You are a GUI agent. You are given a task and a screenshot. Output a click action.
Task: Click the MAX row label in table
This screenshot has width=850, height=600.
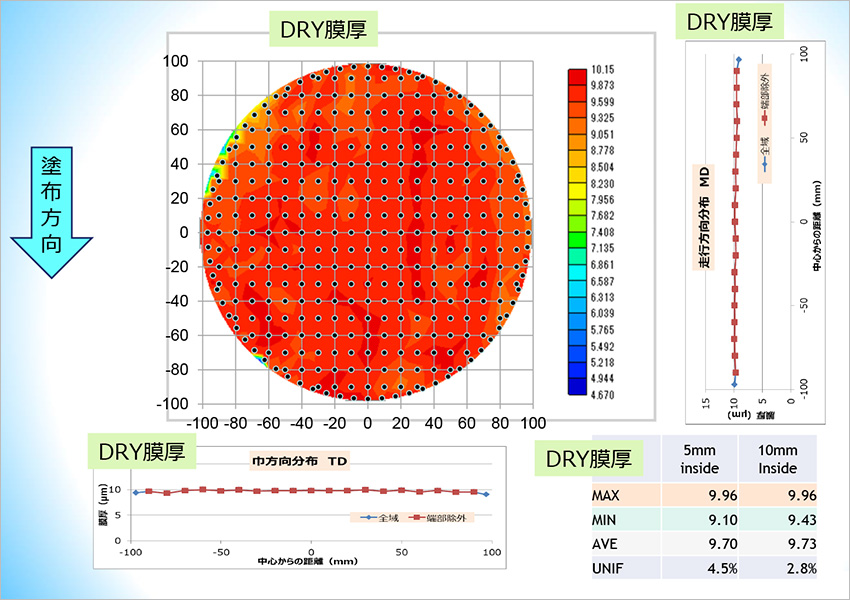point(606,496)
